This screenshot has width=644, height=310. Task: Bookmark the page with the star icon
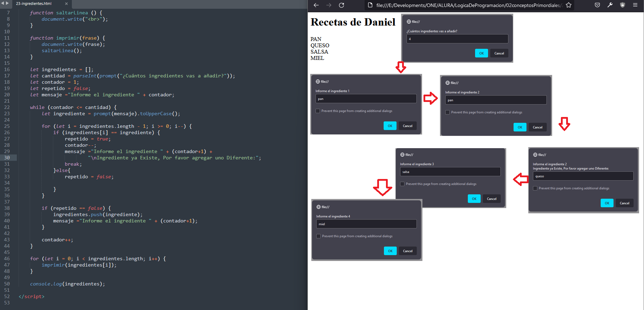[569, 5]
